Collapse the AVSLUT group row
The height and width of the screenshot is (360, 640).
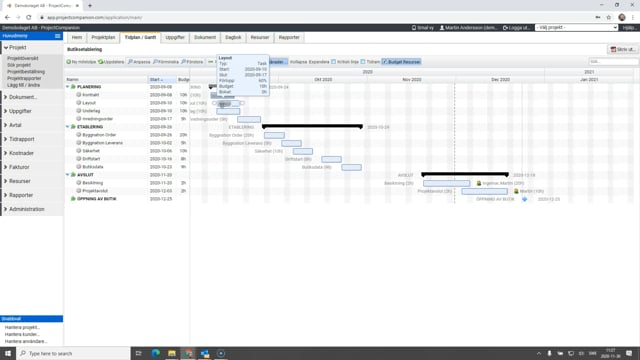pos(68,175)
